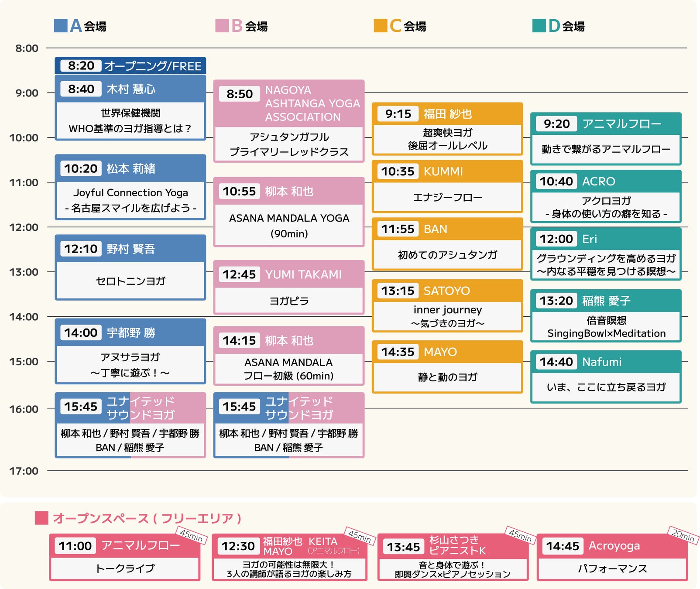Click the 身体の使い方の癖を知る description
This screenshot has height=589, width=700.
(x=606, y=214)
